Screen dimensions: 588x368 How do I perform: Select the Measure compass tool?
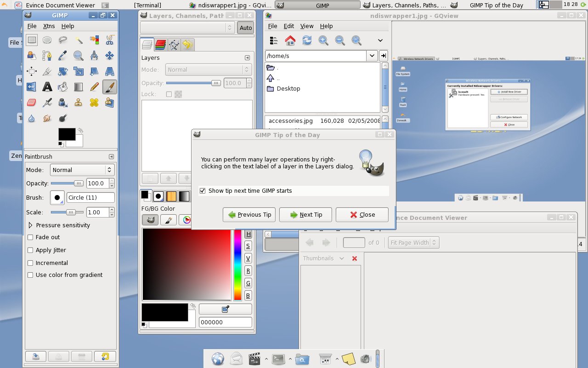click(94, 56)
